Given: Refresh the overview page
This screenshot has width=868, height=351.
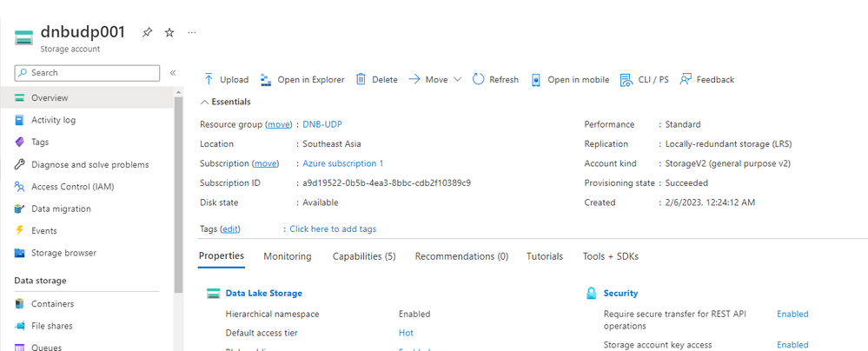Looking at the screenshot, I should [x=495, y=79].
